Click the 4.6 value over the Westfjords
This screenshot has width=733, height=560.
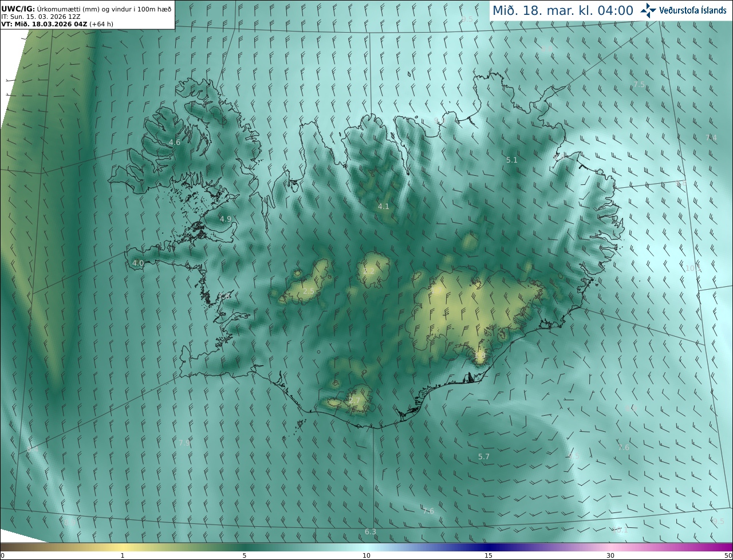175,143
